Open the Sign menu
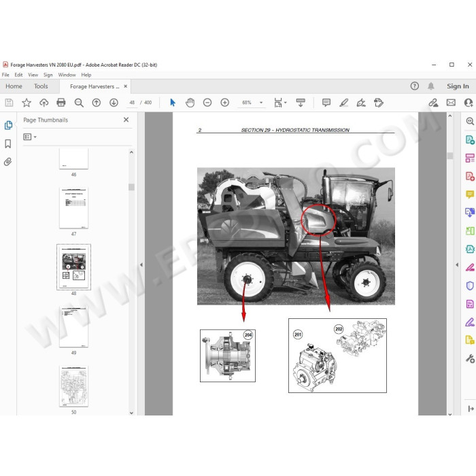The image size is (476, 476). [x=48, y=75]
